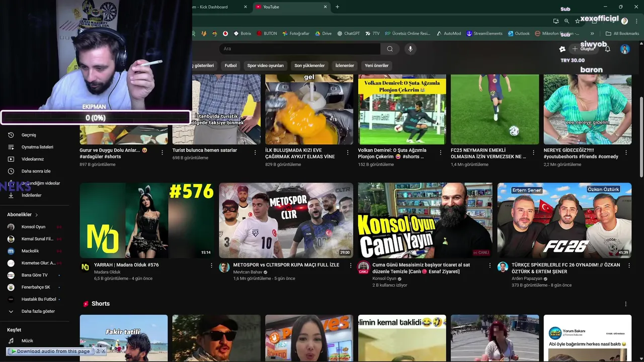Expand the Abonelikler section chevron
The width and height of the screenshot is (644, 362).
click(36, 215)
